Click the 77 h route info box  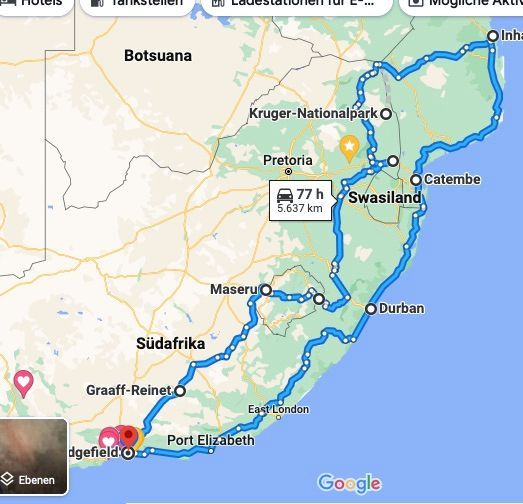(x=301, y=200)
